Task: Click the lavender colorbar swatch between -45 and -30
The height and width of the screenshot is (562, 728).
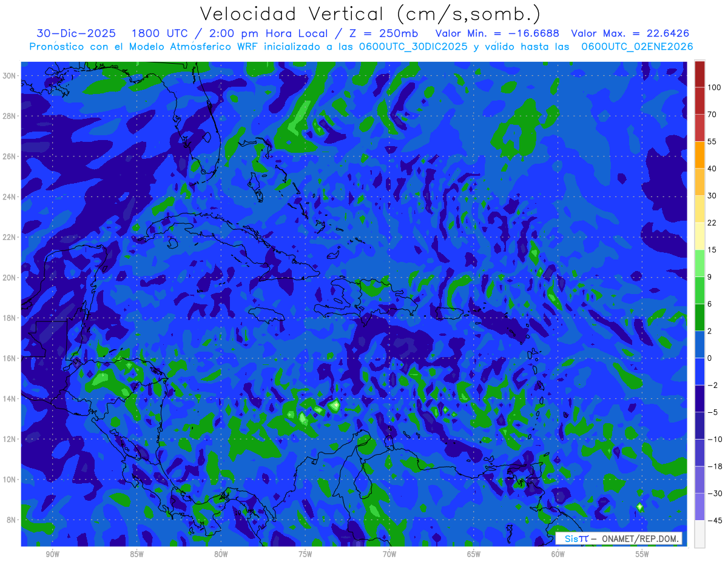Action: pos(699,507)
